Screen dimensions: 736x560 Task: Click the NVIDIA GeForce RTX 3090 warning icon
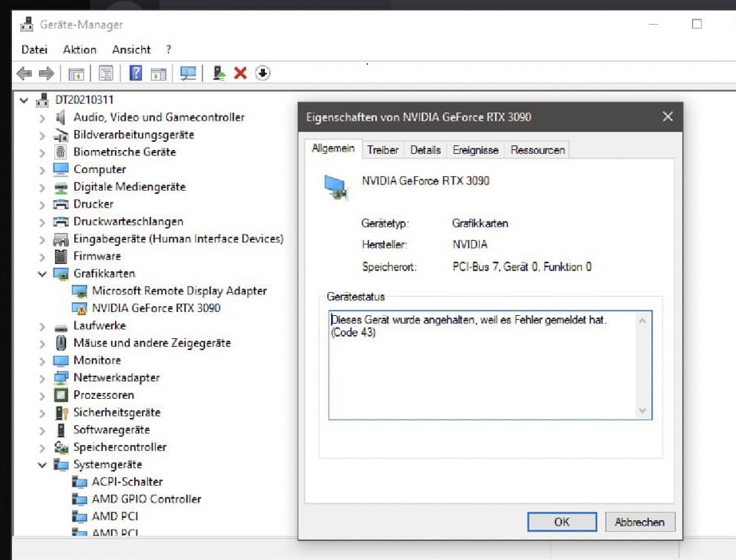point(80,308)
